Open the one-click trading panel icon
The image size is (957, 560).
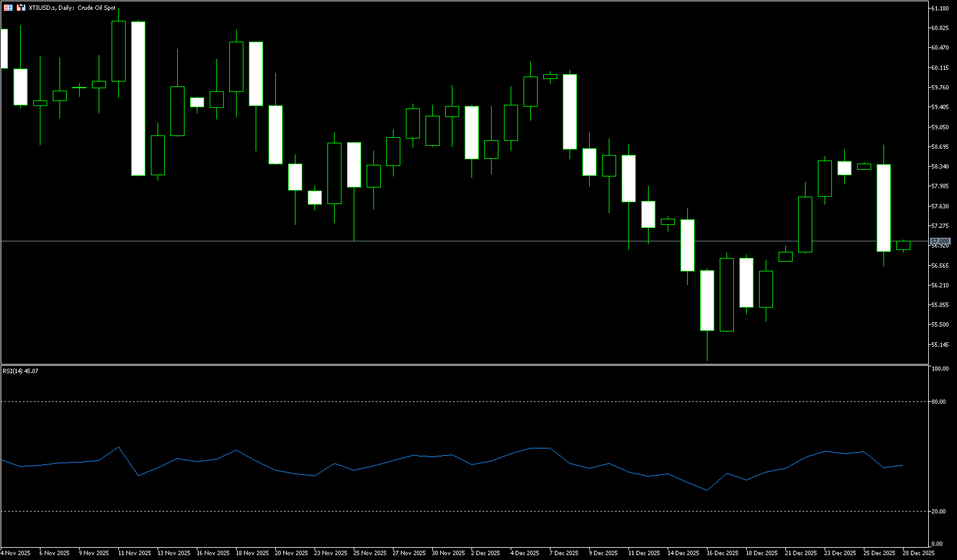click(8, 8)
